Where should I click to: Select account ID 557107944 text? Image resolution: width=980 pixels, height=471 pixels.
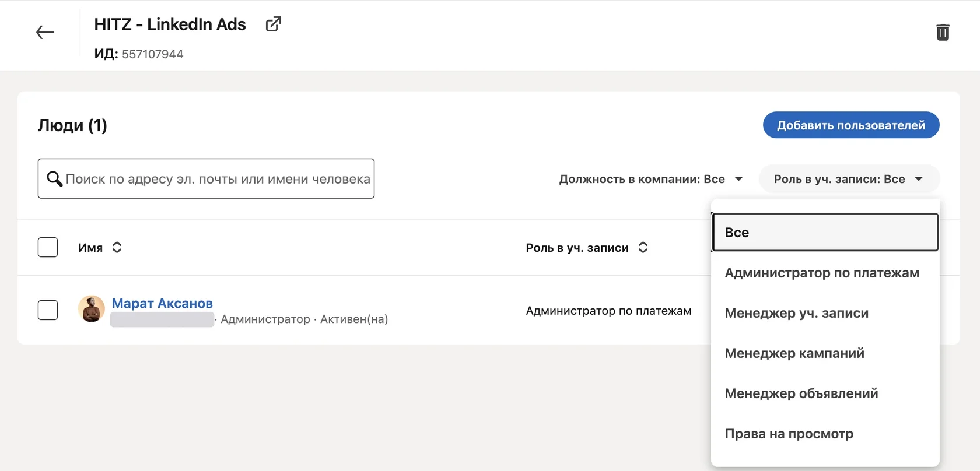[152, 54]
